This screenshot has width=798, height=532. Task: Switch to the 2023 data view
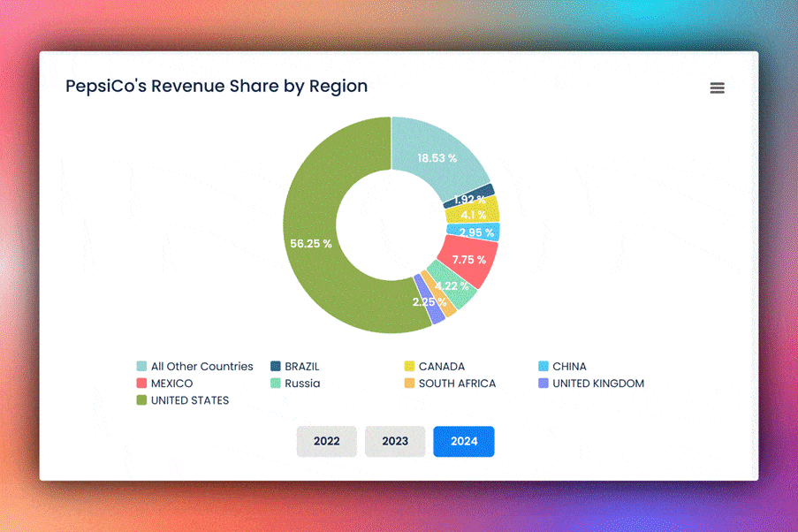pos(395,441)
